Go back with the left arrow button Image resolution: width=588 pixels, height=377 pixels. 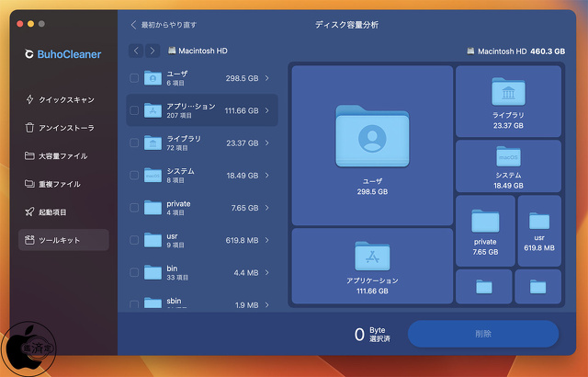coord(136,51)
